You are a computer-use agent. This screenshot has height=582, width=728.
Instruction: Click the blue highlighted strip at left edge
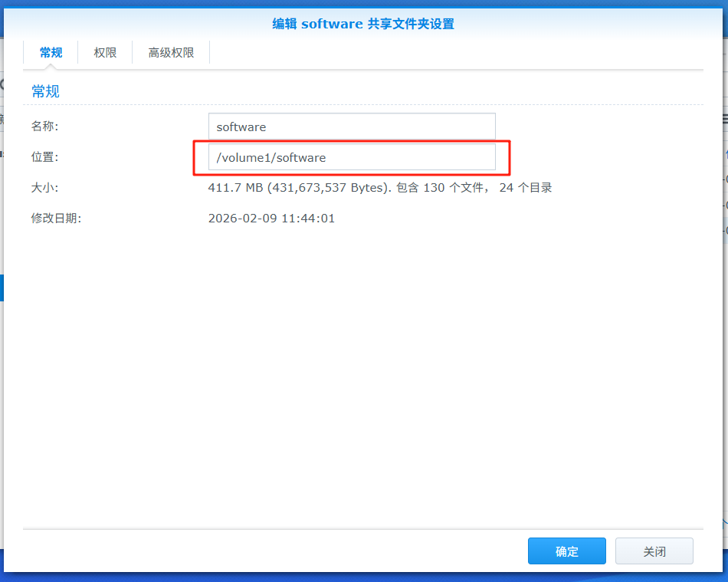[2, 288]
